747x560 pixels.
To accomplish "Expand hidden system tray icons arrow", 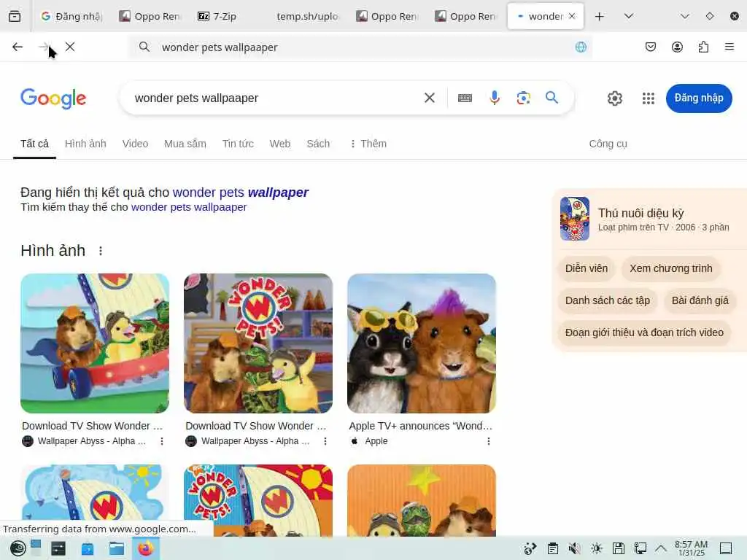I will coord(660,548).
